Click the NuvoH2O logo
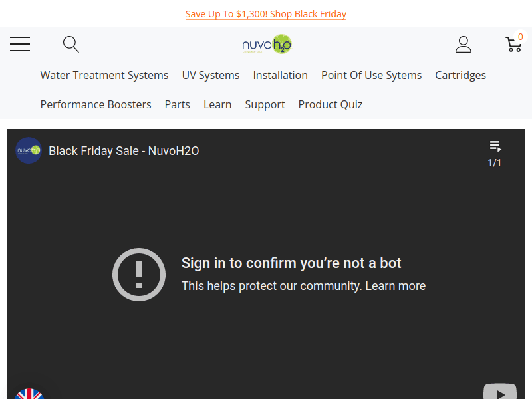The width and height of the screenshot is (532, 399). tap(267, 45)
